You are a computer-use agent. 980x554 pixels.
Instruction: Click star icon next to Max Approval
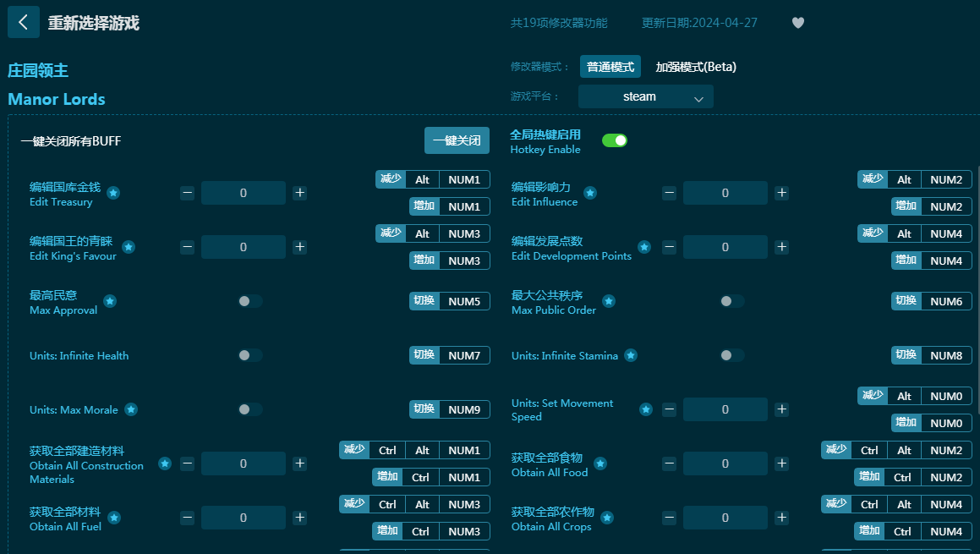(110, 301)
